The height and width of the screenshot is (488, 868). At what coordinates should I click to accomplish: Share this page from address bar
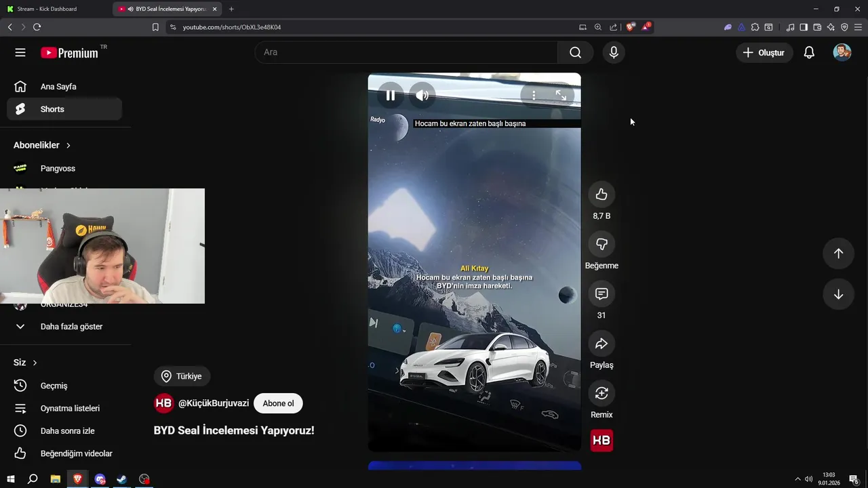tap(614, 27)
